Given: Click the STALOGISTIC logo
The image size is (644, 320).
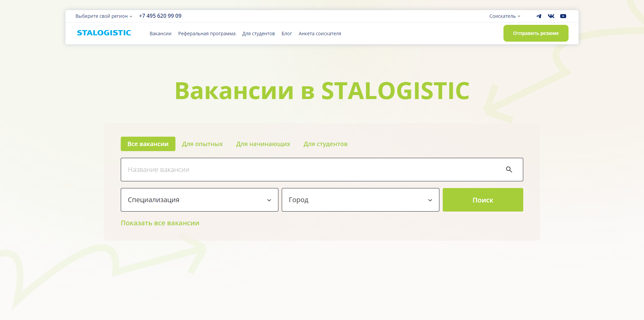Looking at the screenshot, I should pos(104,33).
